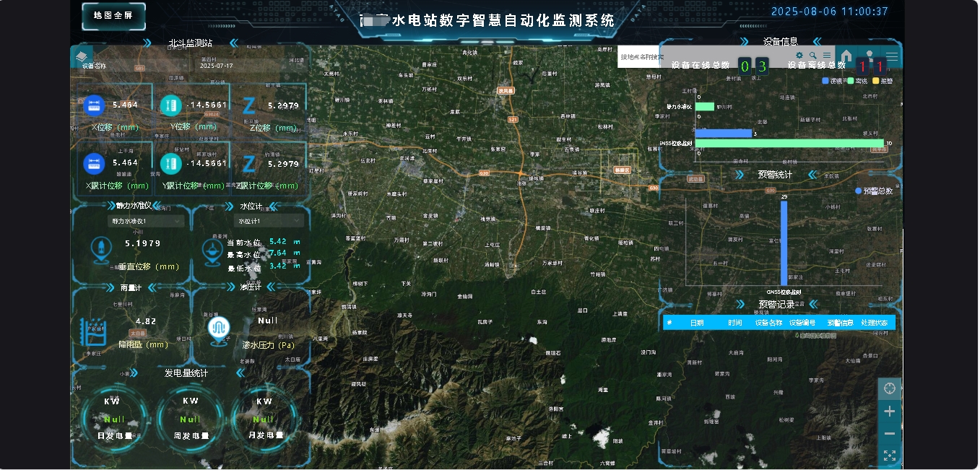The width and height of the screenshot is (980, 470).
Task: Click the place name search input field
Action: click(639, 56)
